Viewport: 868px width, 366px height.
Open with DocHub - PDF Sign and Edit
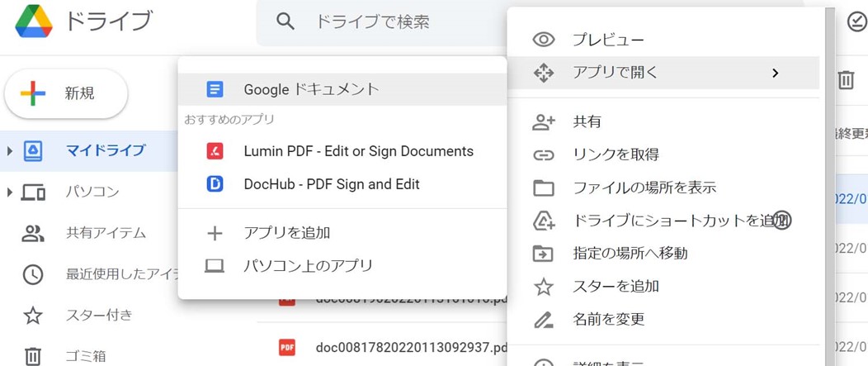tap(342, 184)
